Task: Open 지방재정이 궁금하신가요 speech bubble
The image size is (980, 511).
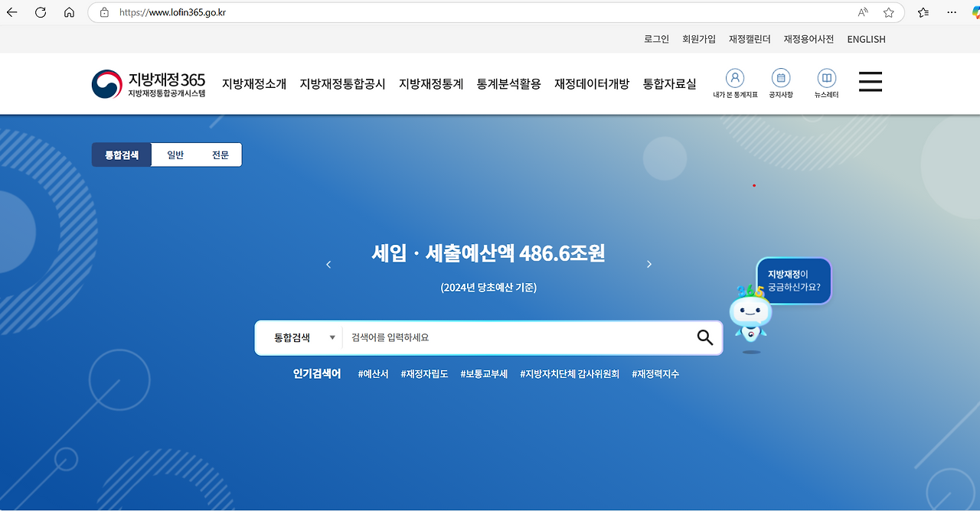Action: (793, 281)
